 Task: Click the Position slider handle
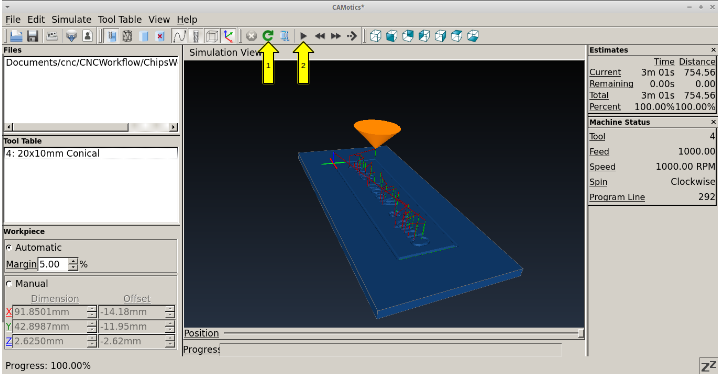pyautogui.click(x=581, y=333)
